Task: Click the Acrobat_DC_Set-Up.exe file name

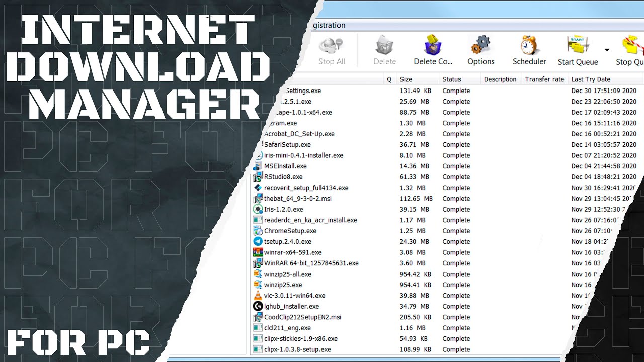Action: click(x=299, y=134)
